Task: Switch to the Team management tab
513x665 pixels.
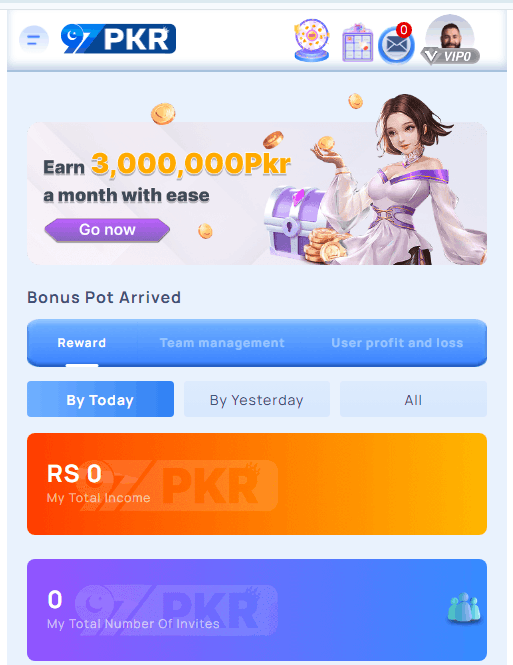Action: (222, 343)
